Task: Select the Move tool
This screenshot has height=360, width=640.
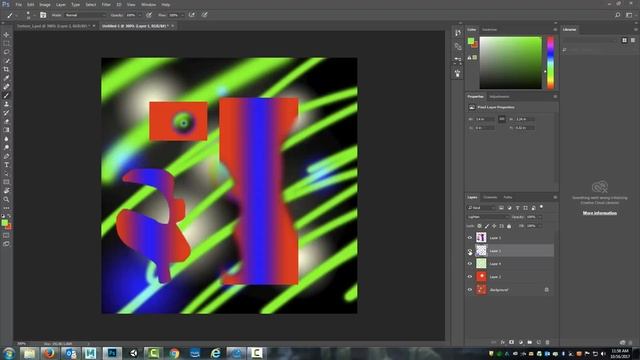Action: (x=6, y=35)
